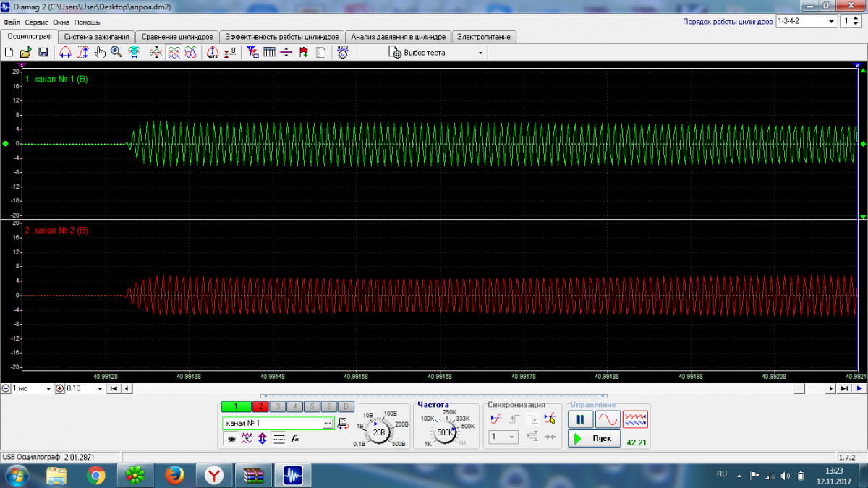Click the Yandex browser taskbar icon
Viewport: 868px width, 488px height.
(216, 475)
